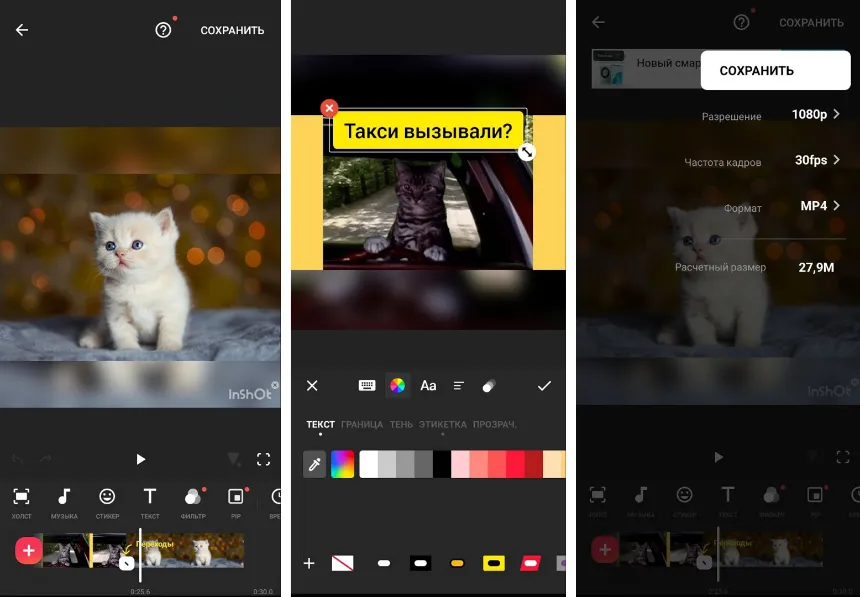The image size is (860, 597).
Task: Select the color wheel text style icon
Action: point(398,386)
